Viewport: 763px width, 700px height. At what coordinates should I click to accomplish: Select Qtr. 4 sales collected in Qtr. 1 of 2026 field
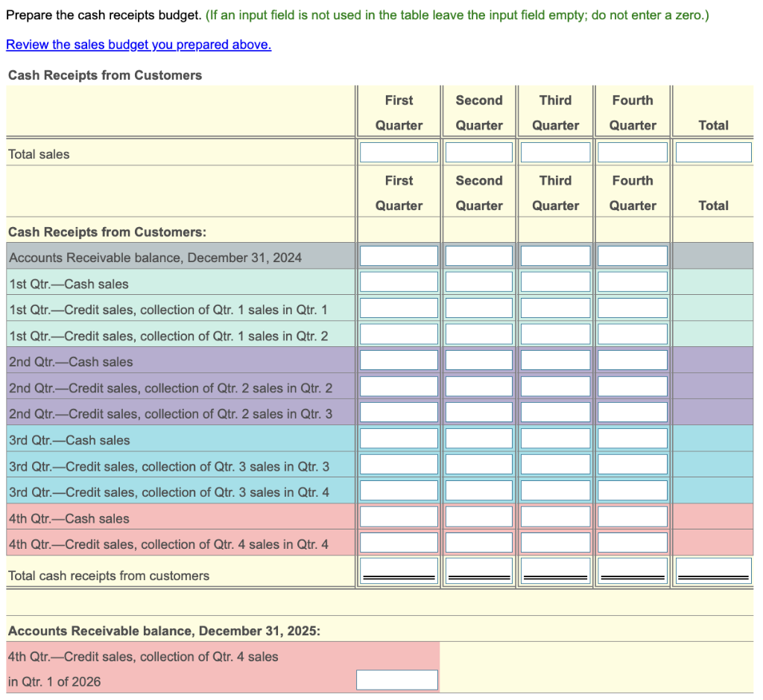pos(397,680)
